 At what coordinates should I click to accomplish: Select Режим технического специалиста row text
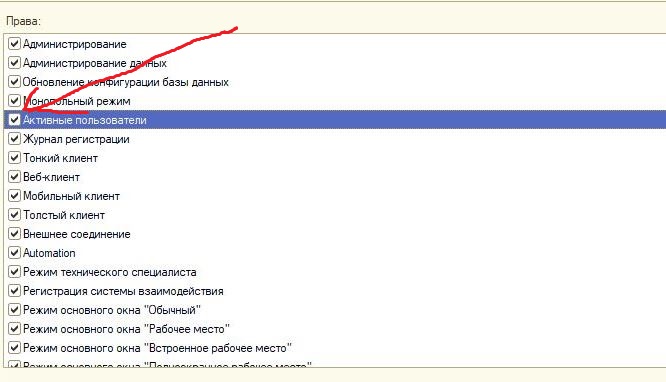tap(110, 272)
